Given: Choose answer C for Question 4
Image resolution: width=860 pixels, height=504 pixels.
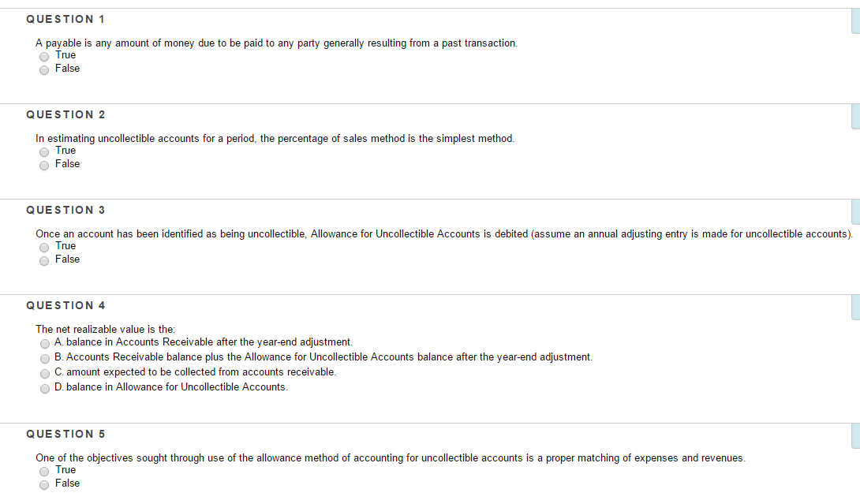Looking at the screenshot, I should (x=45, y=373).
